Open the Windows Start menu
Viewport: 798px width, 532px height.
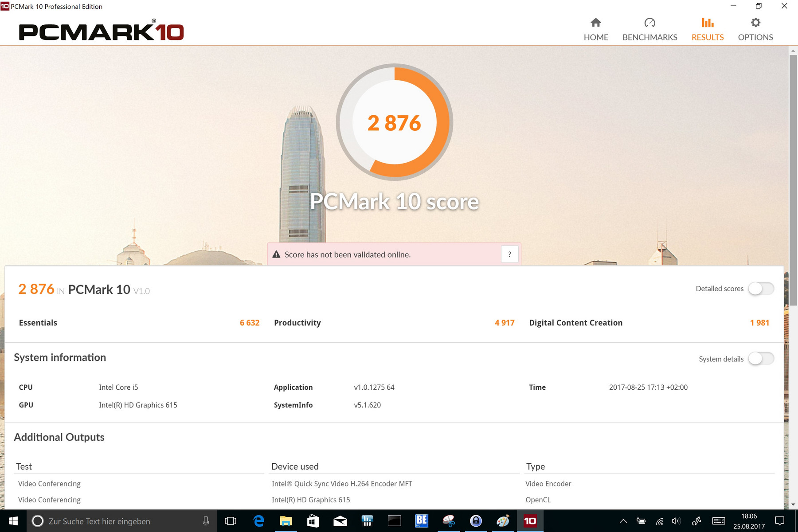pos(13,521)
